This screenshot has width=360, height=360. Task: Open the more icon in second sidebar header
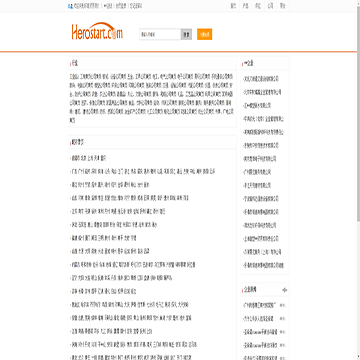[x=285, y=290]
